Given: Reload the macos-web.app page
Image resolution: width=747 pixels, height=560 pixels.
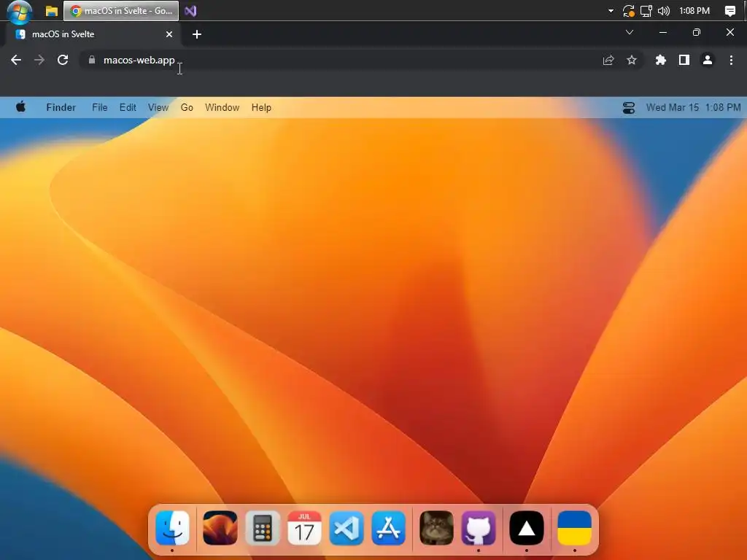Looking at the screenshot, I should pyautogui.click(x=63, y=60).
